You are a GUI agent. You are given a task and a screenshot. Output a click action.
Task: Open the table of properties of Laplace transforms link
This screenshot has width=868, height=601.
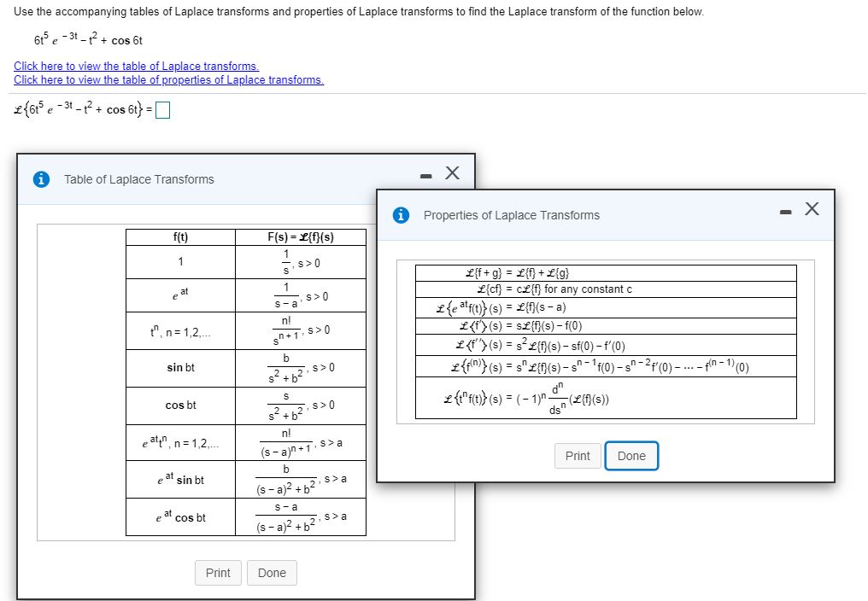pos(168,79)
